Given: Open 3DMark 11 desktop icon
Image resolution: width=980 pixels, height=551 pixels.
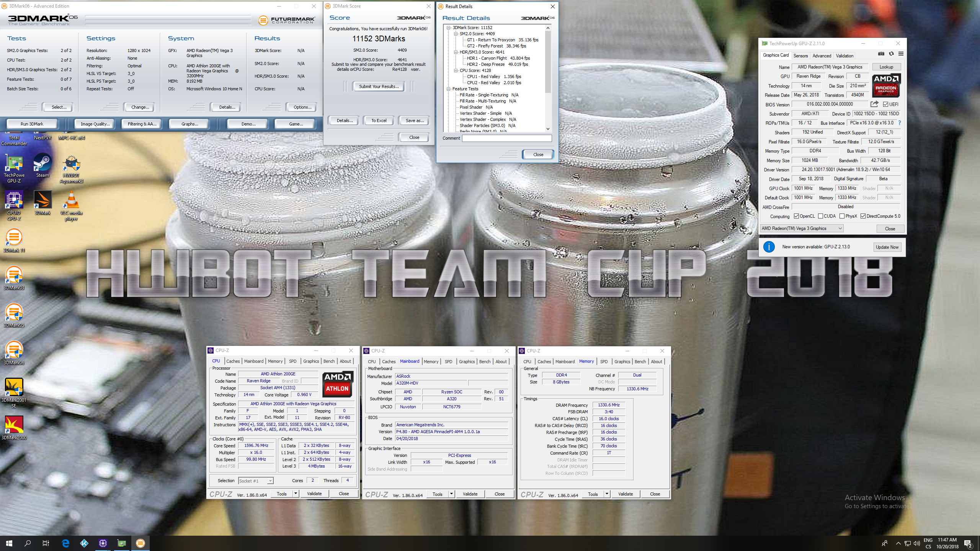Looking at the screenshot, I should click(14, 240).
